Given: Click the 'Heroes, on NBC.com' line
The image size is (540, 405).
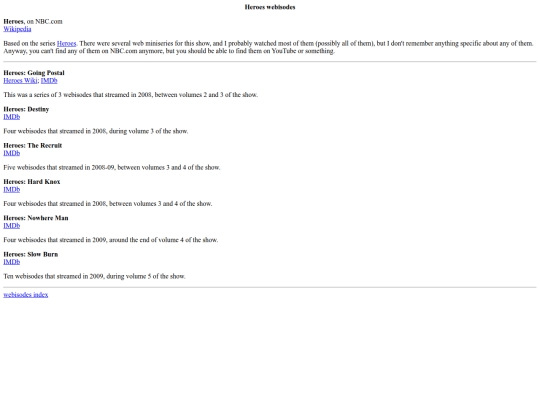Looking at the screenshot, I should point(33,21).
